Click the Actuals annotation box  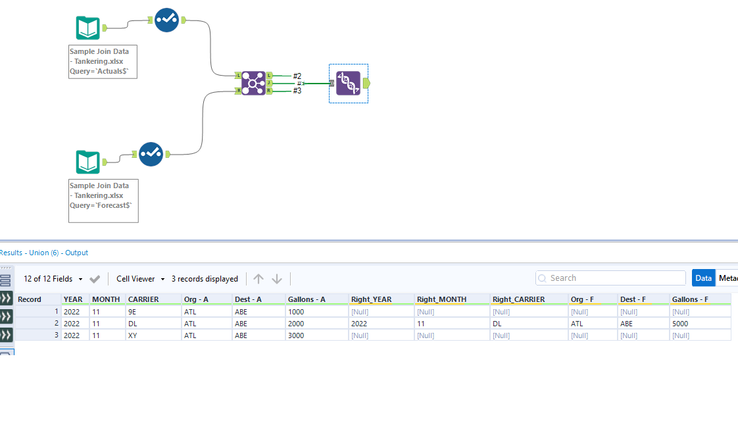click(103, 62)
